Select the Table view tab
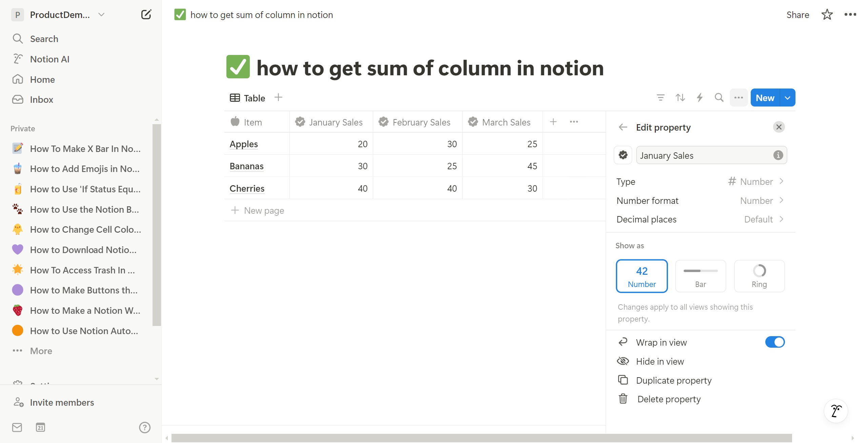 click(x=248, y=98)
